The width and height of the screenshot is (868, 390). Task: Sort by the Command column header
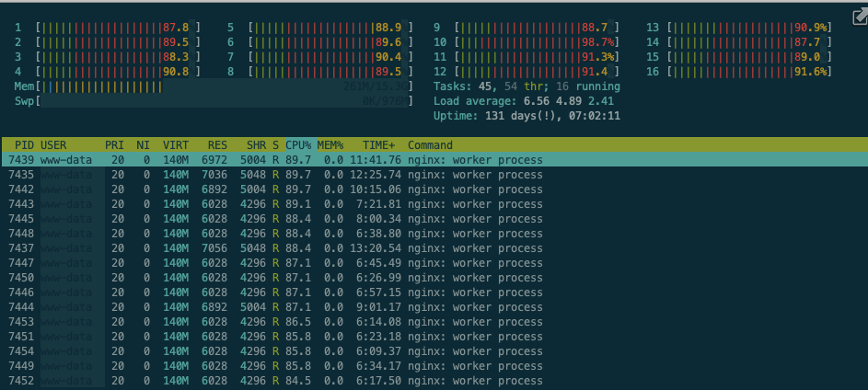pos(430,145)
